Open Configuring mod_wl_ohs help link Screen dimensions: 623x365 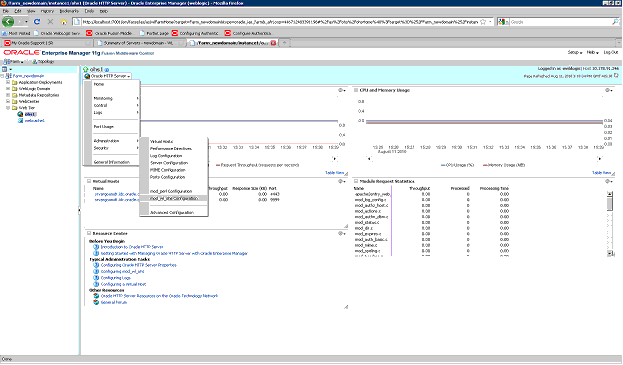[122, 272]
